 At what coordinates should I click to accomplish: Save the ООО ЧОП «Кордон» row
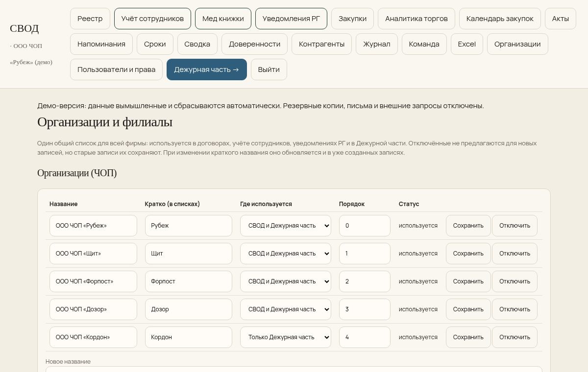468,337
